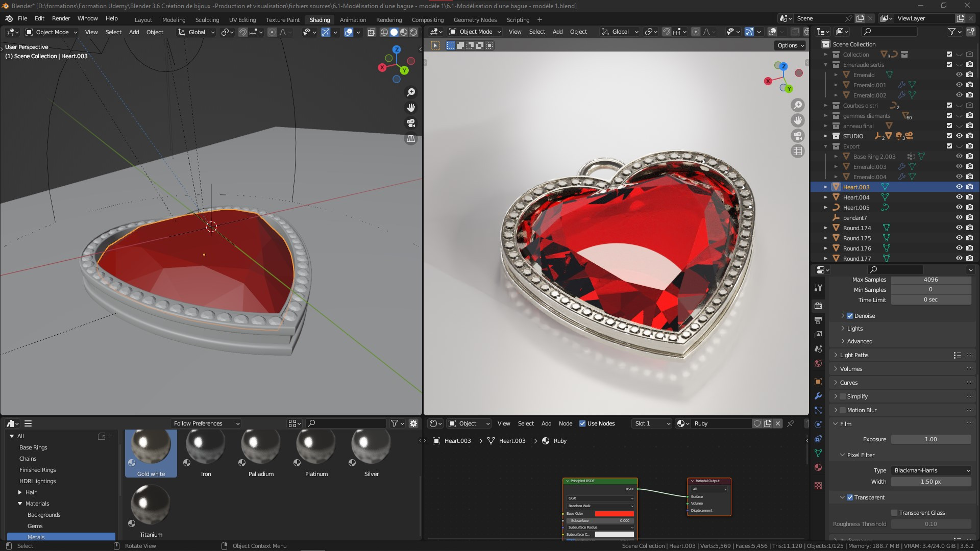Open the Shading workspace tab
The width and height of the screenshot is (980, 551).
(320, 20)
